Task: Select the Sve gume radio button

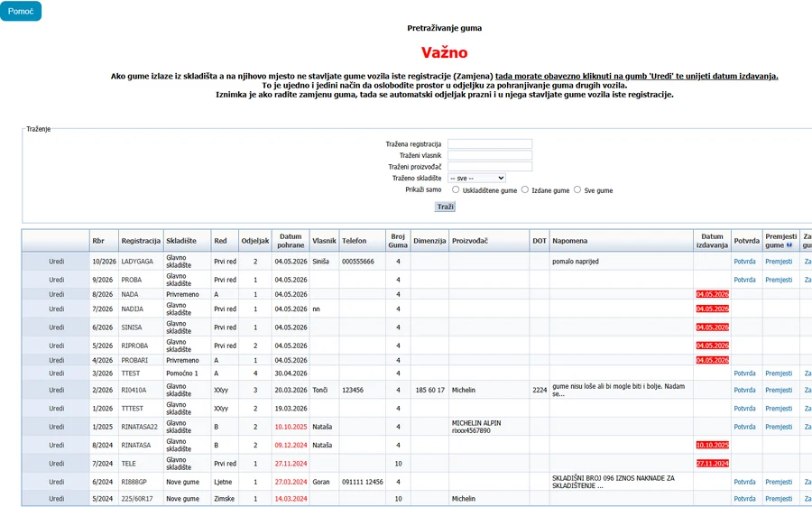Action: click(x=577, y=189)
